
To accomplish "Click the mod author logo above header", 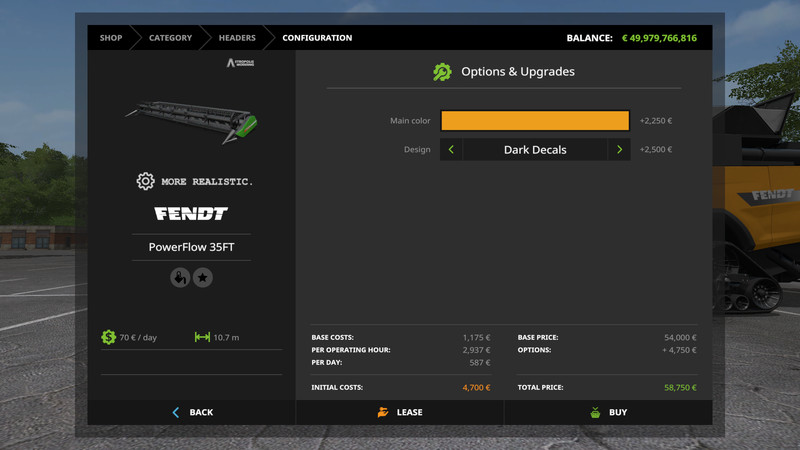I will click(x=241, y=63).
